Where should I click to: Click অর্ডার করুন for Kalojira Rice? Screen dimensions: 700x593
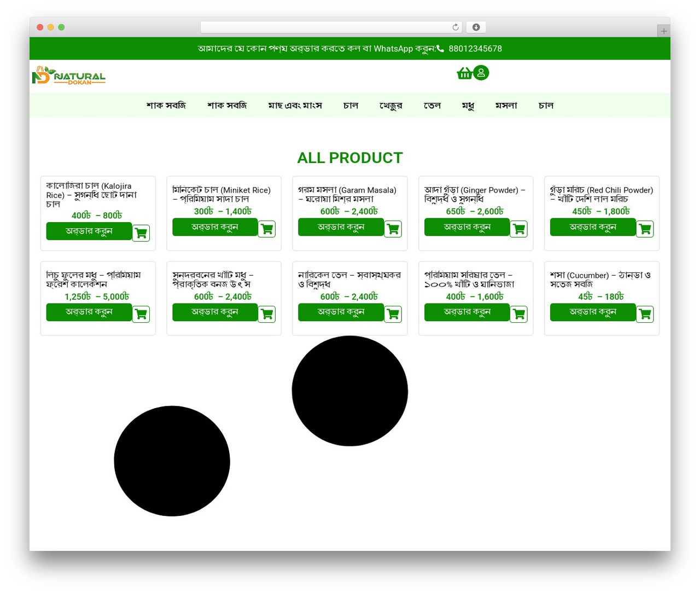89,231
